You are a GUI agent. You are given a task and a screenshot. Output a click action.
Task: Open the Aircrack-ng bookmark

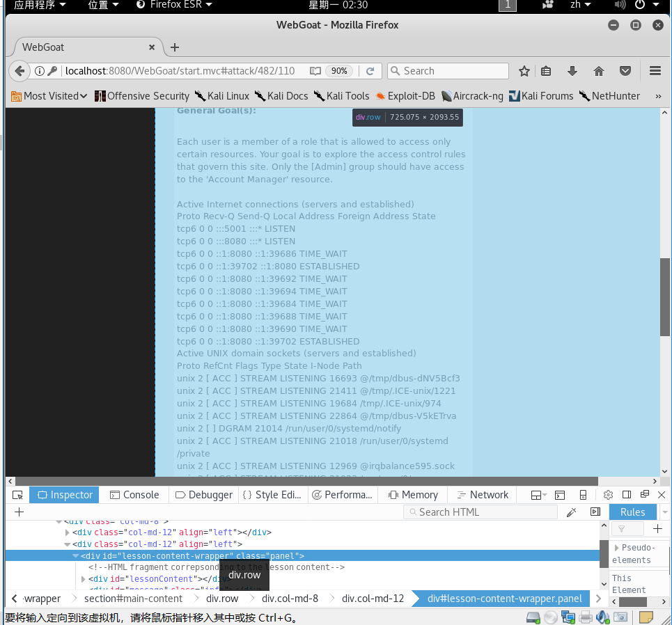(472, 96)
